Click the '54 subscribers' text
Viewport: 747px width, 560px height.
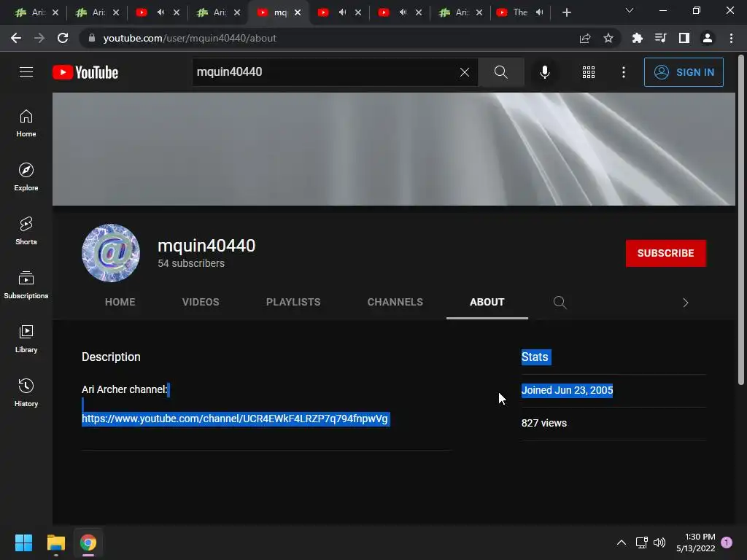click(x=191, y=263)
